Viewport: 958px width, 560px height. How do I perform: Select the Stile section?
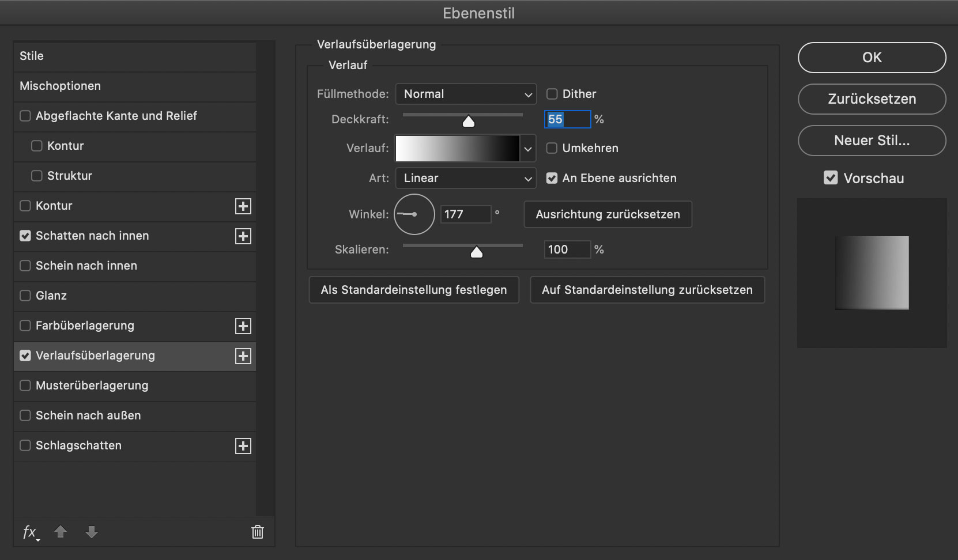(135, 56)
